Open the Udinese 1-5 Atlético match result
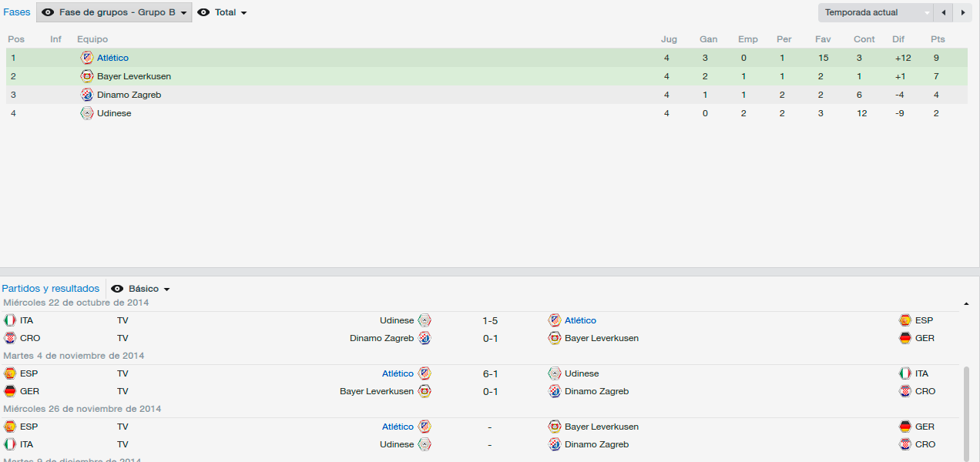980x462 pixels. click(x=490, y=320)
